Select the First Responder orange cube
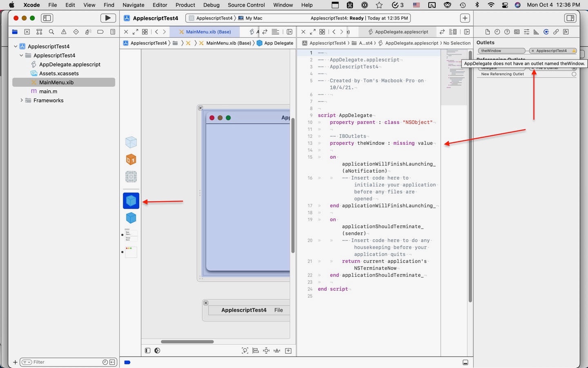 131,159
